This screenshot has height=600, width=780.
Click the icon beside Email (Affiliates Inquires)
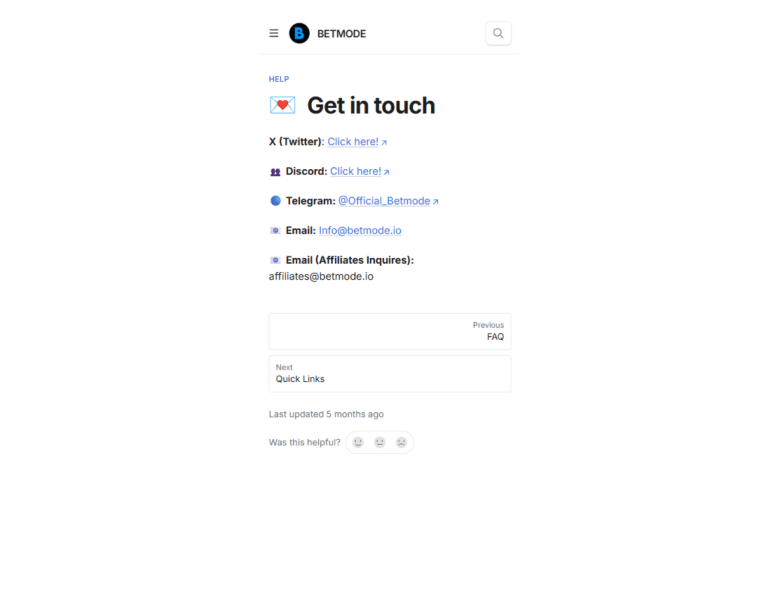pyautogui.click(x=275, y=260)
